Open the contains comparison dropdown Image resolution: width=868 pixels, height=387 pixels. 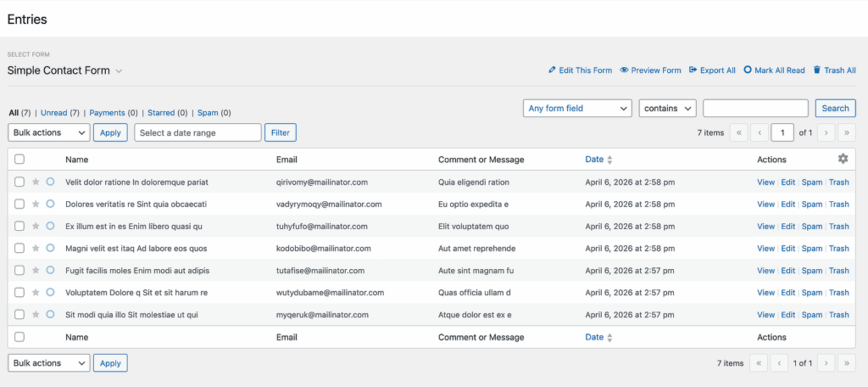coord(668,108)
